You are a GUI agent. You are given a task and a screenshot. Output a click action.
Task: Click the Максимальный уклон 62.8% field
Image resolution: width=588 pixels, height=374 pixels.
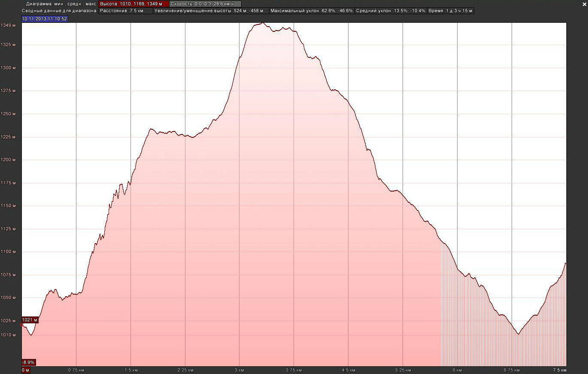[312, 11]
